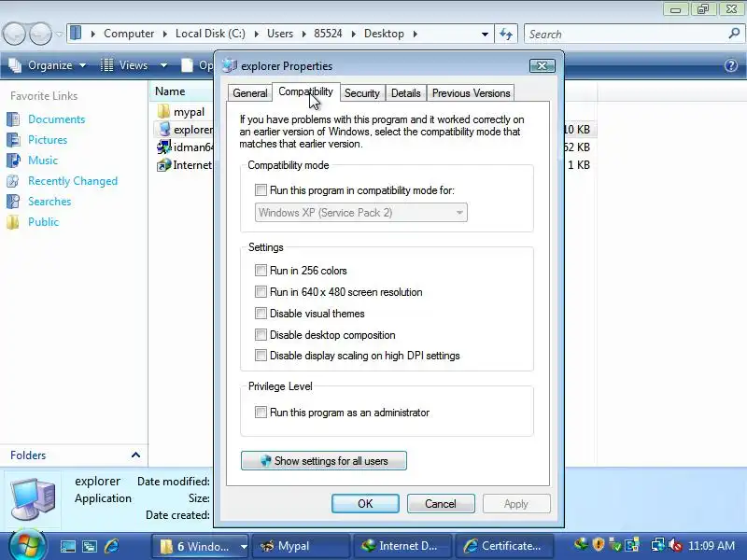This screenshot has width=747, height=560.
Task: Click the network computers tray icon
Action: (x=658, y=545)
